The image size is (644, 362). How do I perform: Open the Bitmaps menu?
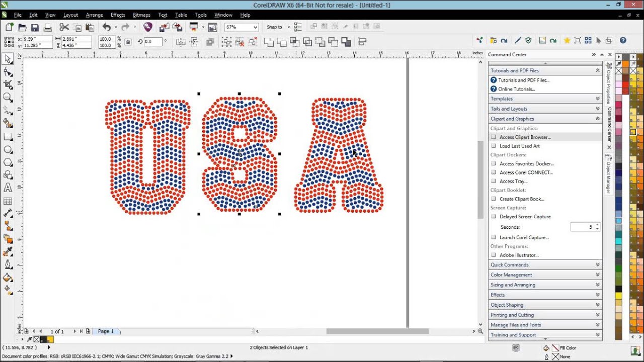141,15
